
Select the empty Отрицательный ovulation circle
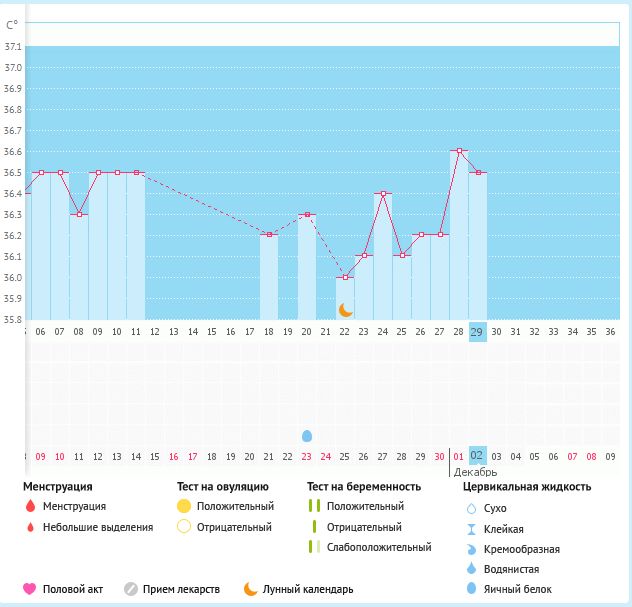coord(183,527)
